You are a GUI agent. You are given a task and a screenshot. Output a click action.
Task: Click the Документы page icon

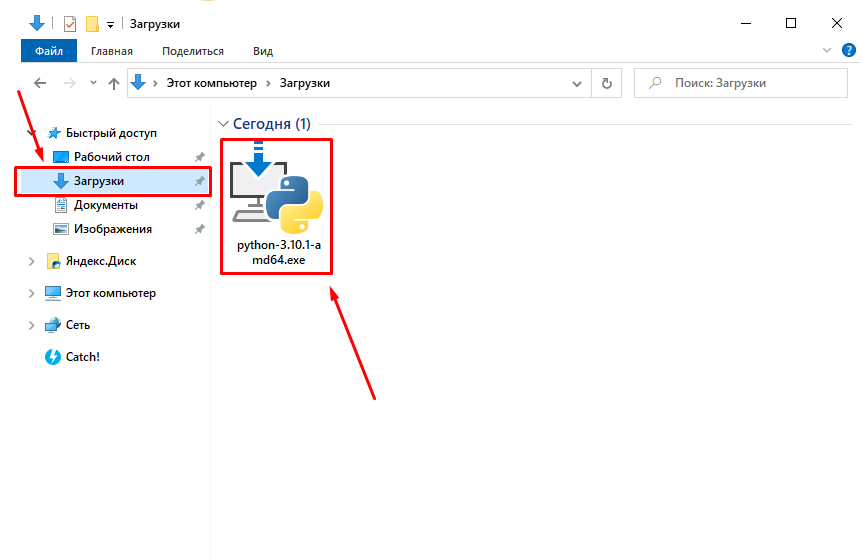[61, 205]
